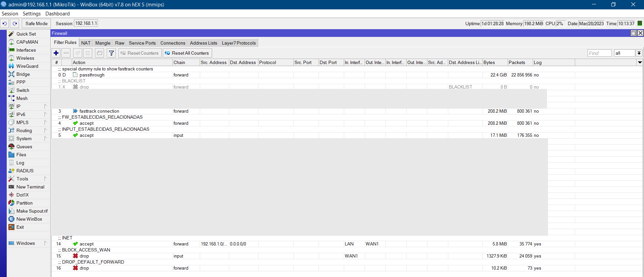Viewport: 644px width, 277px height.
Task: Expand the IPv6 submenu
Action: 29,114
